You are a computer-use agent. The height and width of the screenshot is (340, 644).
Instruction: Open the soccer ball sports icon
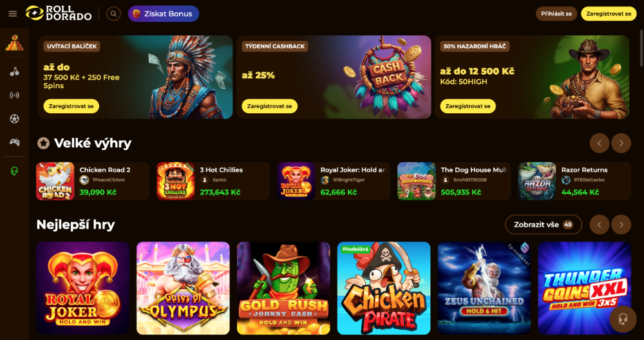point(14,118)
